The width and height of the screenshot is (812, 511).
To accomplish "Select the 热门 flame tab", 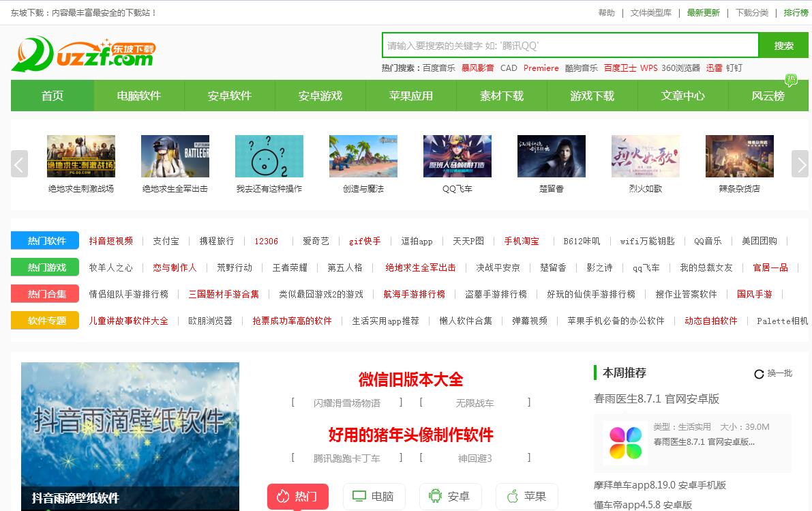I will pyautogui.click(x=297, y=496).
